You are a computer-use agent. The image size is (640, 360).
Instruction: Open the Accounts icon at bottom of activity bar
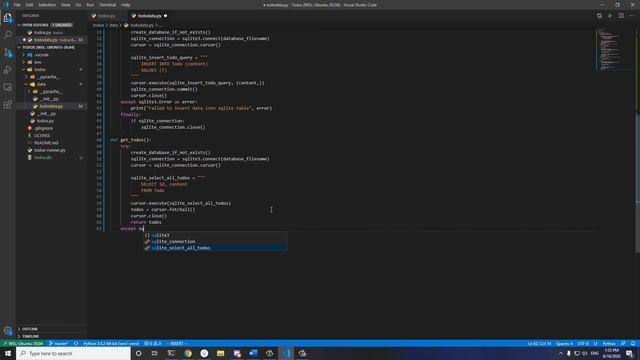[8, 331]
